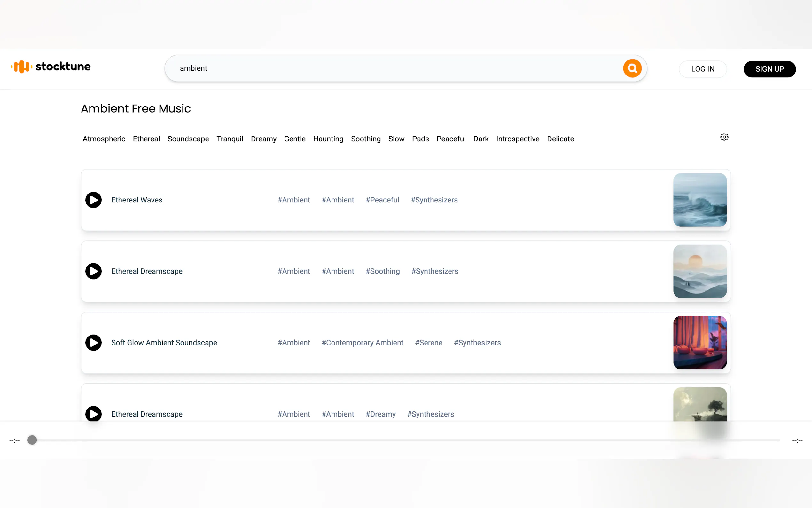812x508 pixels.
Task: Play the Ethereal Waves track
Action: pos(93,200)
